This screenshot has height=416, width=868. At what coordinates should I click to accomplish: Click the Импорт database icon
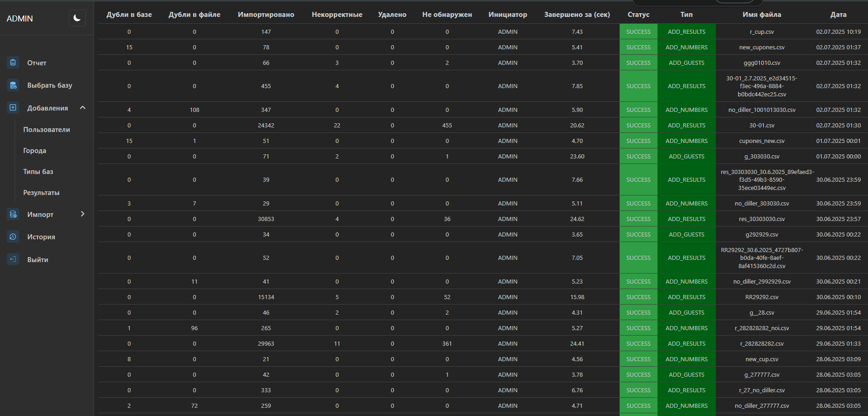coord(13,214)
